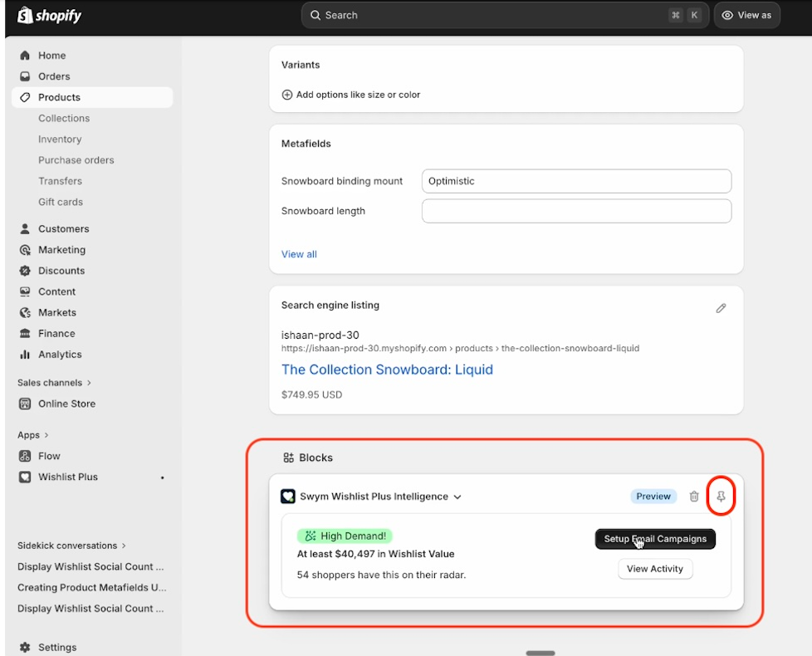Open Gift cards page
The height and width of the screenshot is (656, 812).
point(61,202)
